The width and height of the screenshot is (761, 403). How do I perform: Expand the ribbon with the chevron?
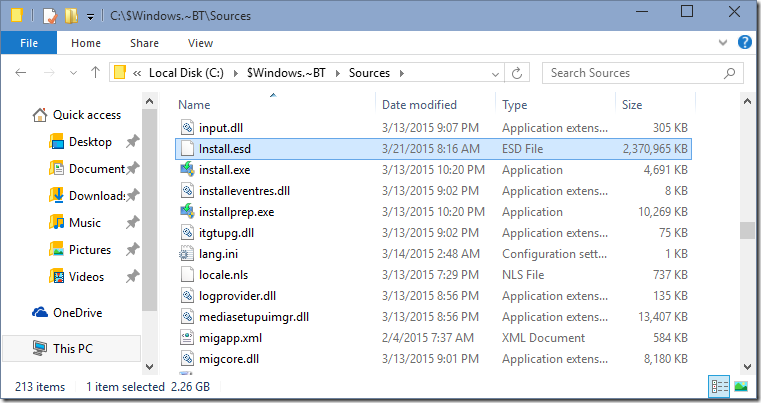coord(727,43)
